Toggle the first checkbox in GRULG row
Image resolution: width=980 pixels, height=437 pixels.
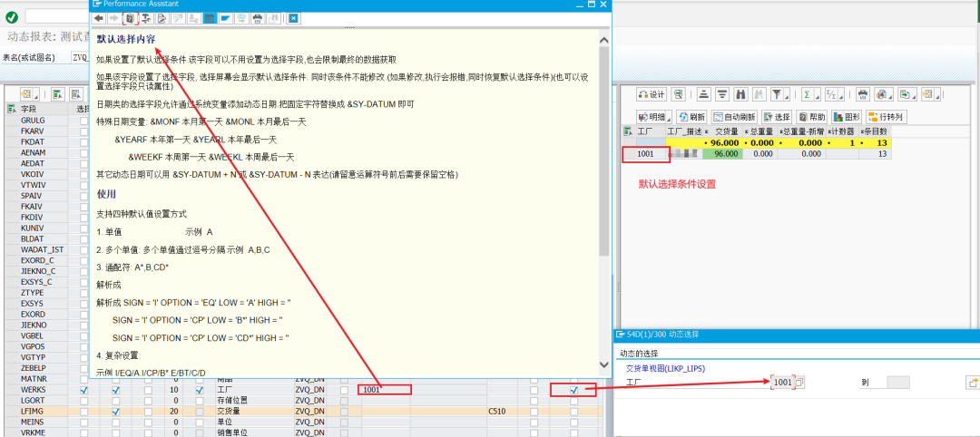click(x=84, y=120)
